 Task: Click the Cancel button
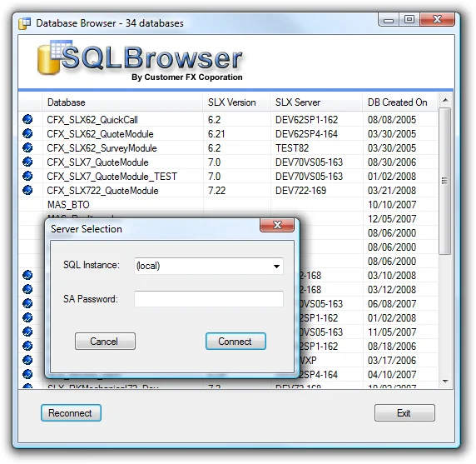[105, 342]
